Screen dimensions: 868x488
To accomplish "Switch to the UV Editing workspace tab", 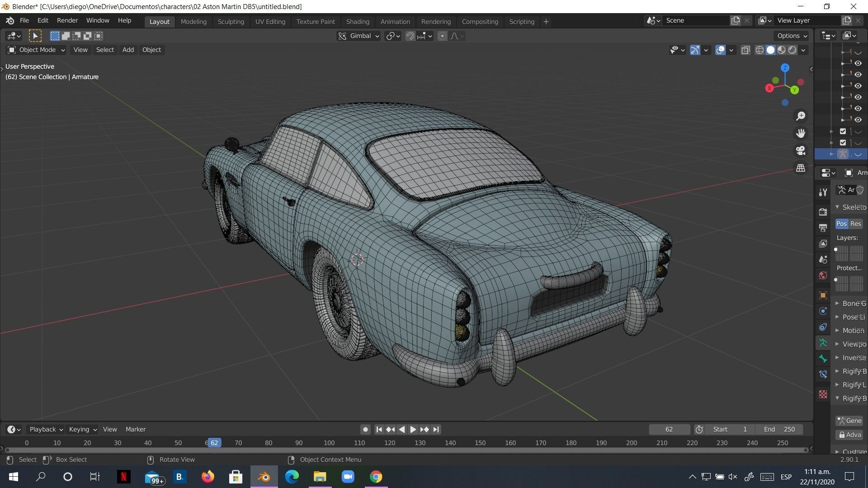I will pos(270,22).
